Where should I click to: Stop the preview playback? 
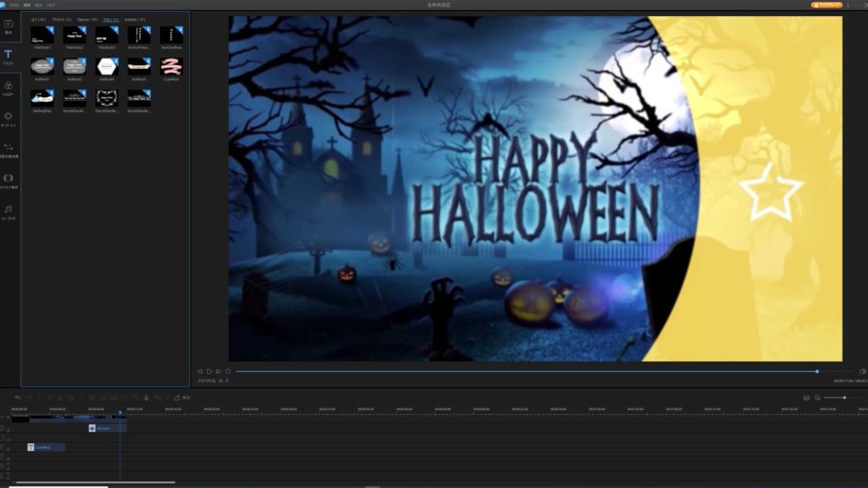pos(227,371)
